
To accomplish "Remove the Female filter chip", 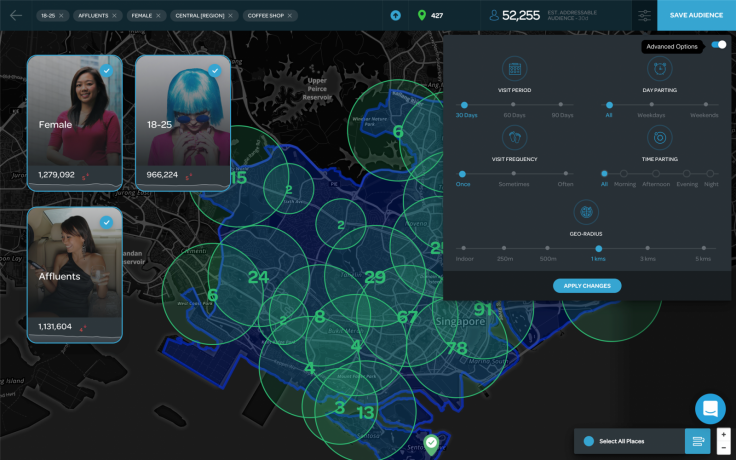I will (158, 15).
